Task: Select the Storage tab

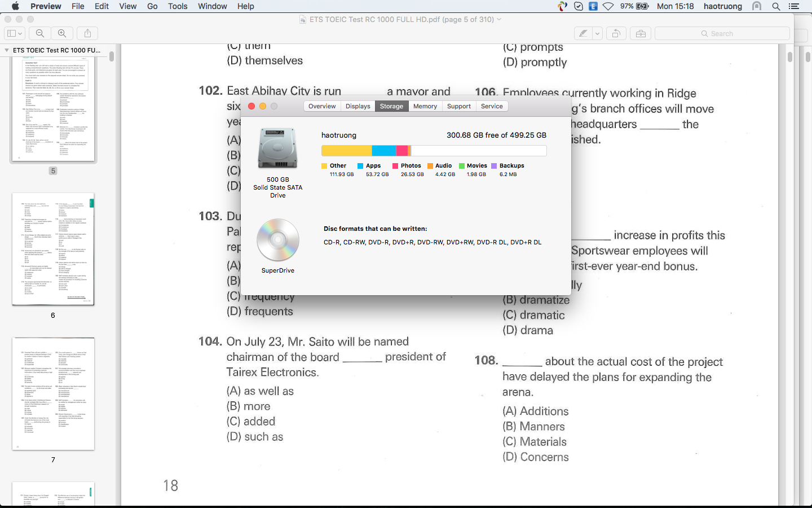Action: (391, 106)
